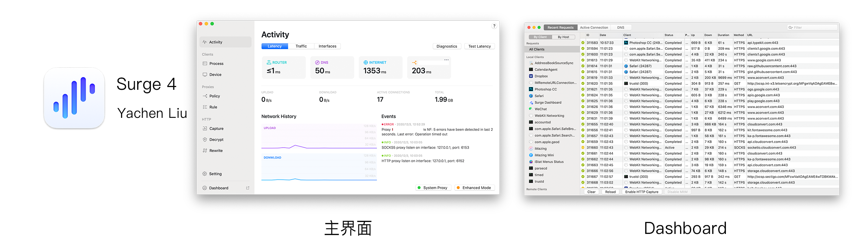868x249 pixels.
Task: Open the Capture HTTP icon
Action: pos(205,129)
